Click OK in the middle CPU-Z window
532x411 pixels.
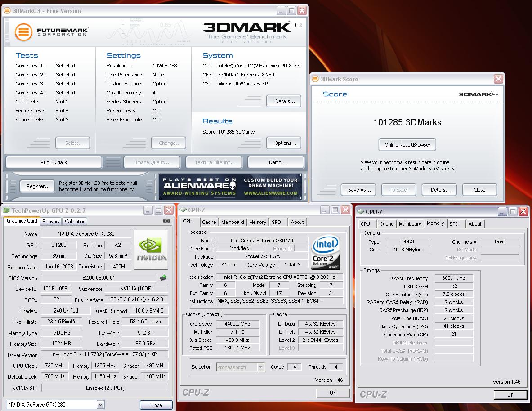(x=333, y=393)
